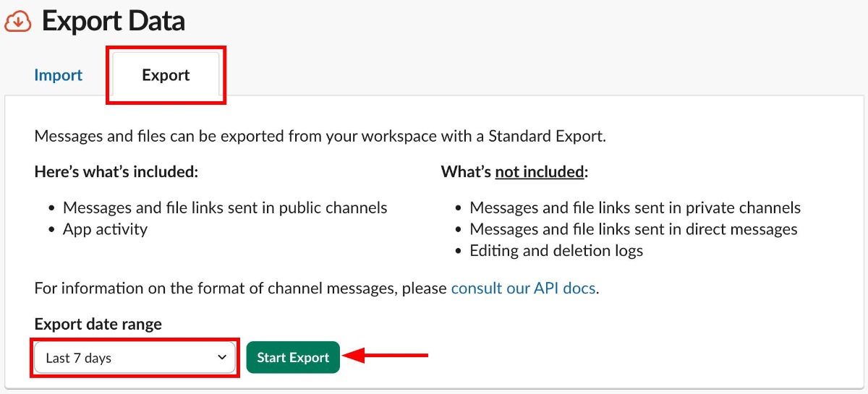Click the Standard Export description sentence
868x394 pixels.
click(x=320, y=136)
